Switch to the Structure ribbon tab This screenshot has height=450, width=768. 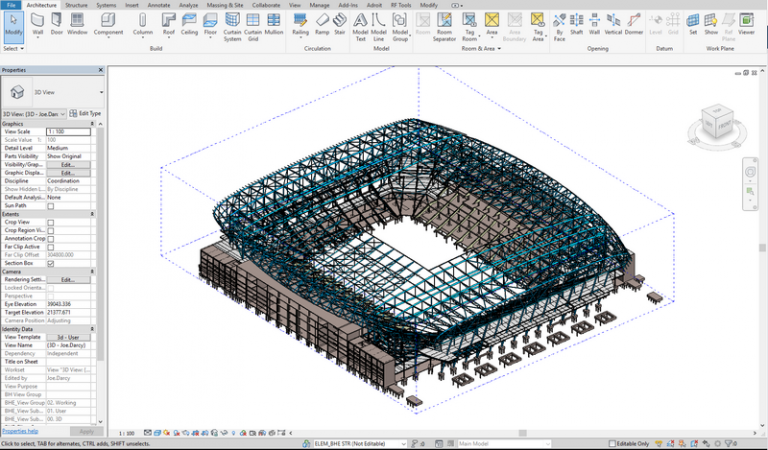pyautogui.click(x=76, y=5)
